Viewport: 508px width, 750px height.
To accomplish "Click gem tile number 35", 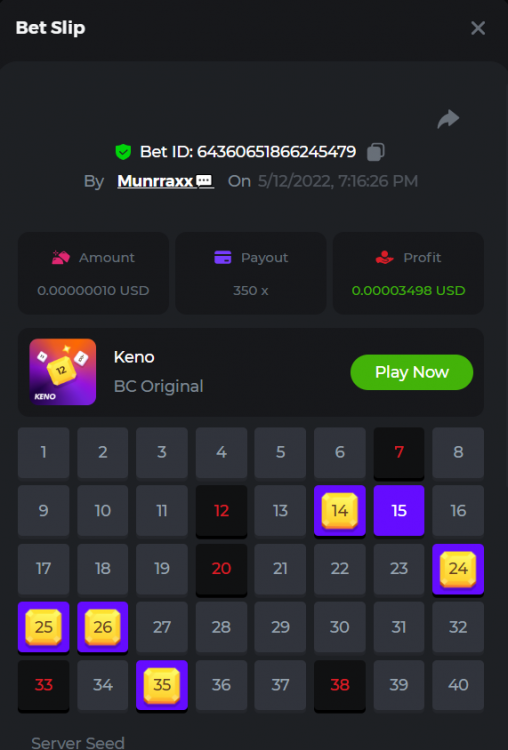I will point(162,685).
